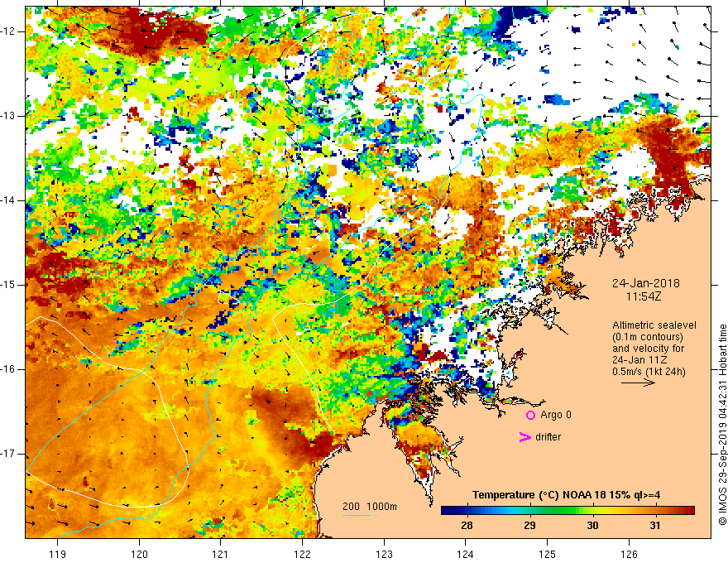
Task: Click the latitude axis label '-16'
Action: 10,369
